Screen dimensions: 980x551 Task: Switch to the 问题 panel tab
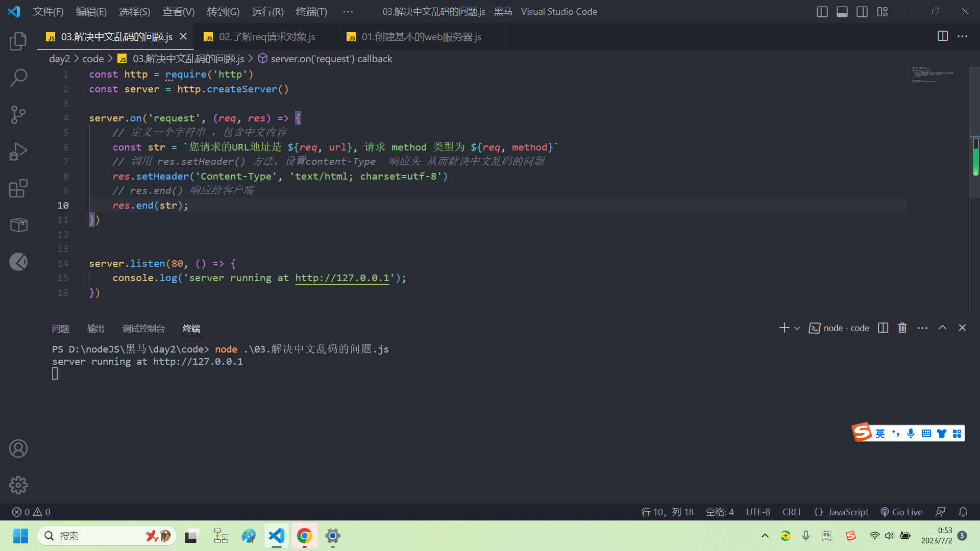click(60, 329)
